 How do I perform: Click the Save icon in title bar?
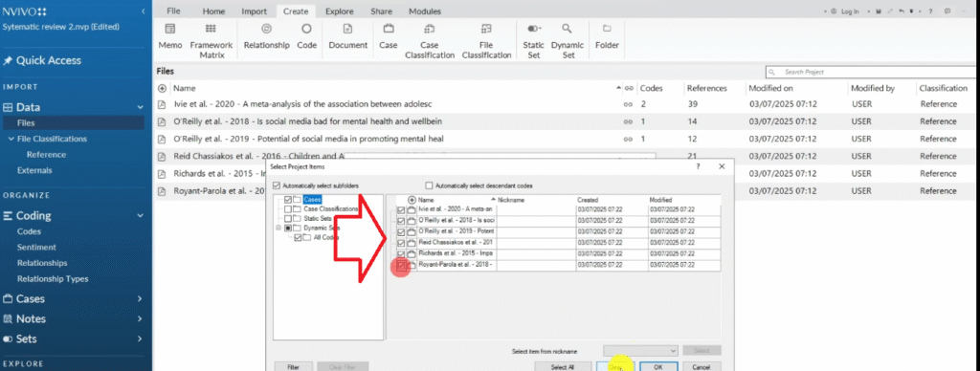[x=879, y=11]
